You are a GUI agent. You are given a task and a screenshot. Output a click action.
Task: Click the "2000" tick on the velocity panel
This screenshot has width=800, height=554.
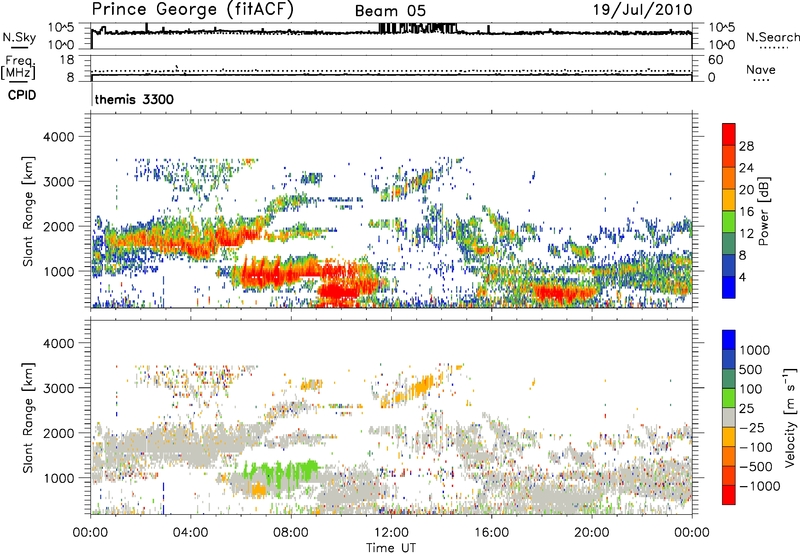point(59,433)
